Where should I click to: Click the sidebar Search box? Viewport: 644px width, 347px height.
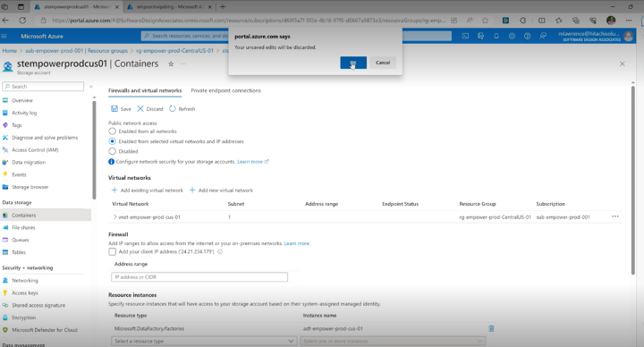pos(43,87)
